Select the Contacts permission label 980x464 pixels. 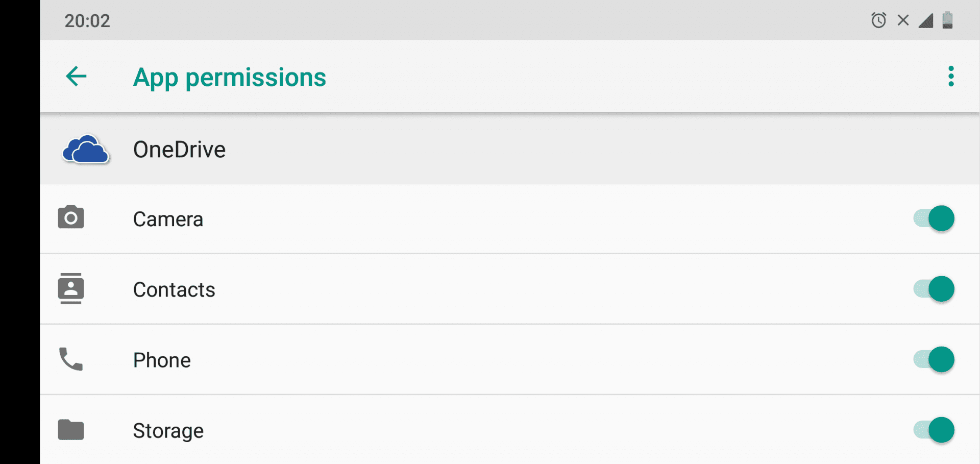tap(174, 290)
